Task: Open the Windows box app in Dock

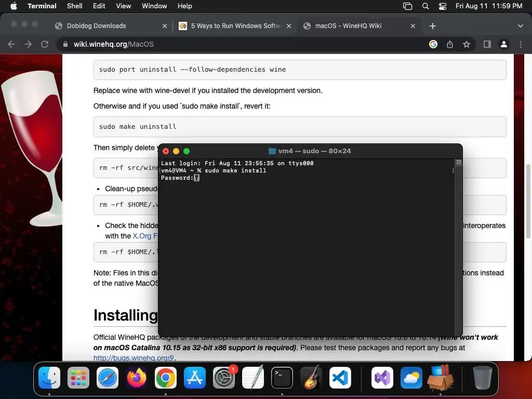Action: click(x=441, y=378)
